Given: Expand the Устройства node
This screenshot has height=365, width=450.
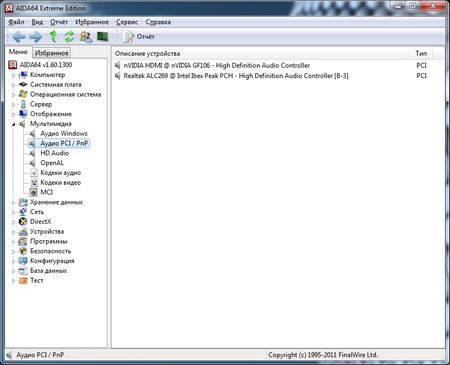Looking at the screenshot, I should pyautogui.click(x=14, y=232).
